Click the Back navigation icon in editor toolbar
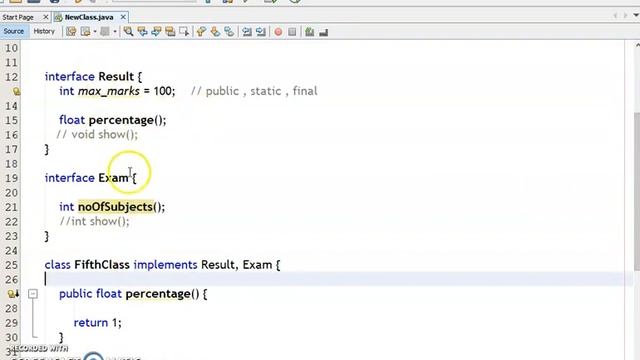Viewport: 640px width, 360px height. (85, 32)
